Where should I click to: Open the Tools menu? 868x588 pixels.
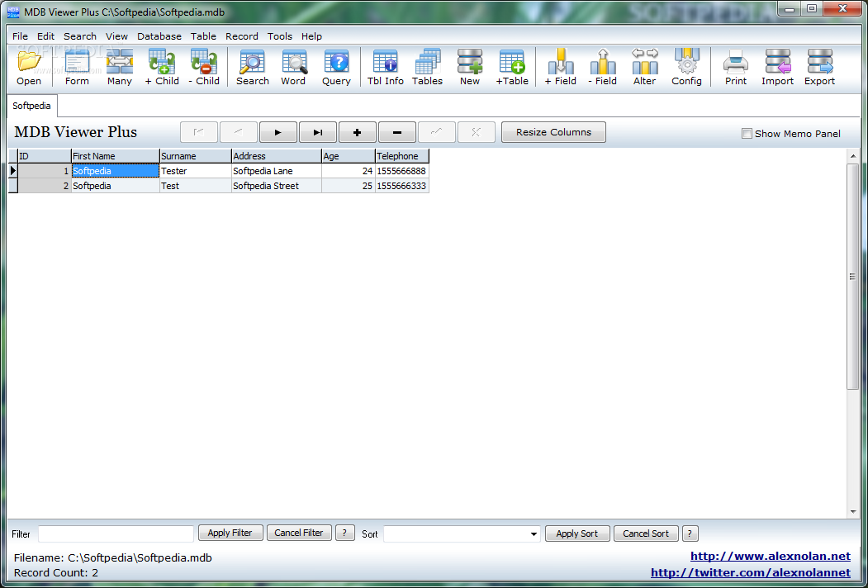point(279,36)
